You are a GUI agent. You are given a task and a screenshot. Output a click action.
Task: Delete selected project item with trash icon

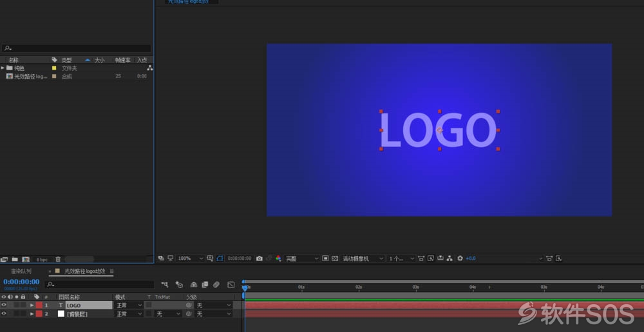pyautogui.click(x=58, y=259)
